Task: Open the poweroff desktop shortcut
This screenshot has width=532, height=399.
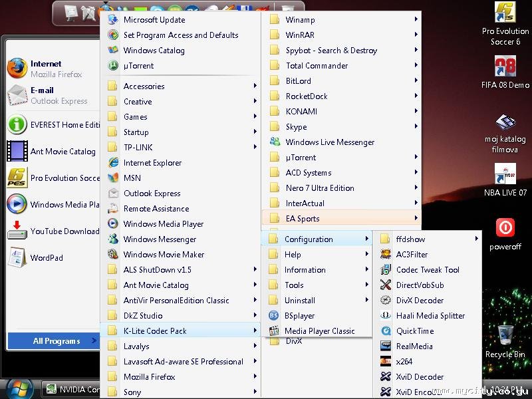Action: tap(505, 228)
